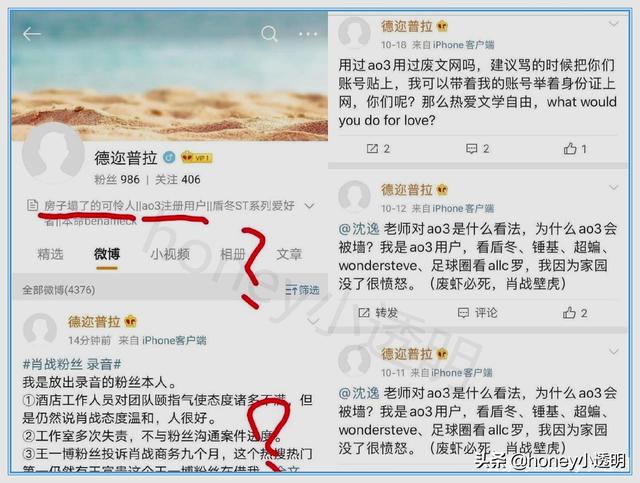The image size is (640, 483).
Task: Open dropdown chevron on the 10-11 post
Action: pos(613,351)
